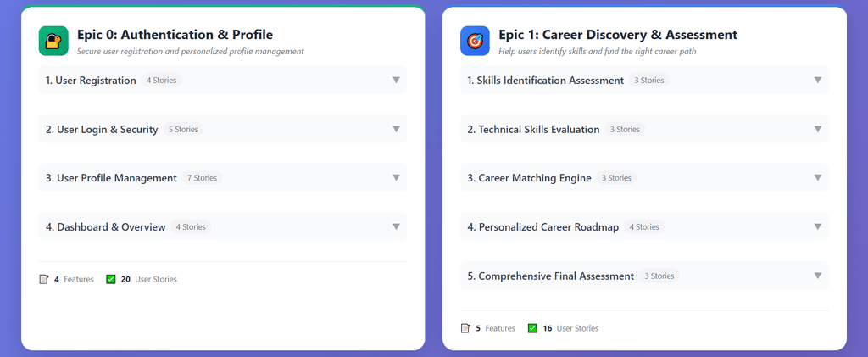Click the Epic 1 target icon

(475, 41)
